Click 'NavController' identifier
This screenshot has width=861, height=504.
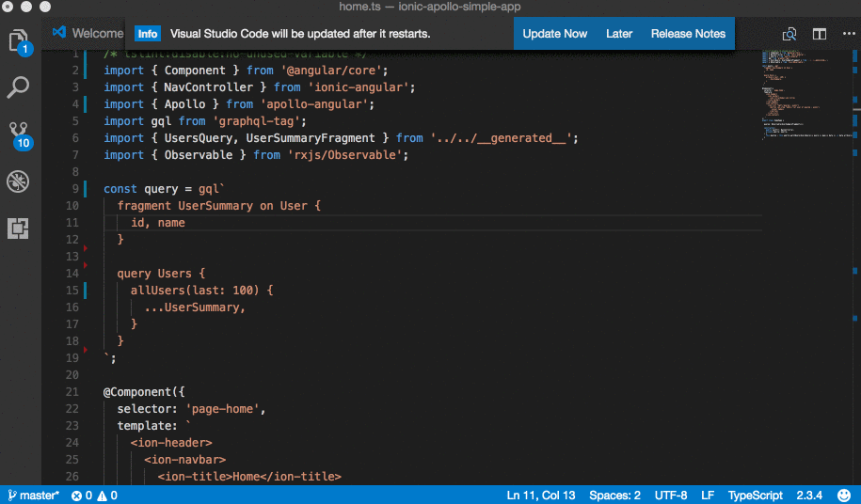[x=209, y=87]
